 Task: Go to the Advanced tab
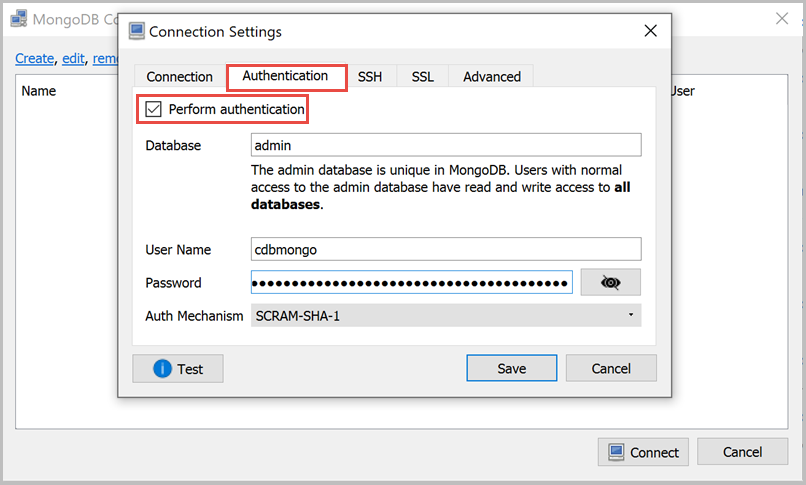[491, 77]
